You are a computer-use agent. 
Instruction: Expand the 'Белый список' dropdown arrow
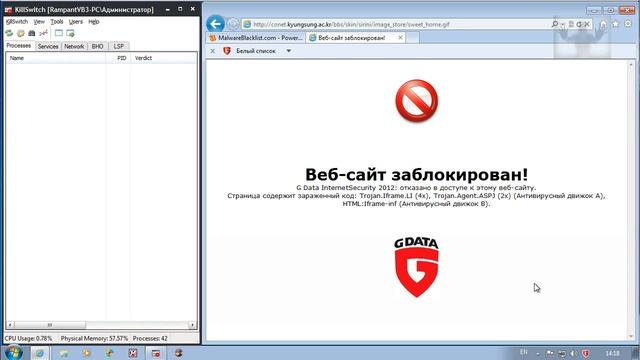(x=289, y=51)
